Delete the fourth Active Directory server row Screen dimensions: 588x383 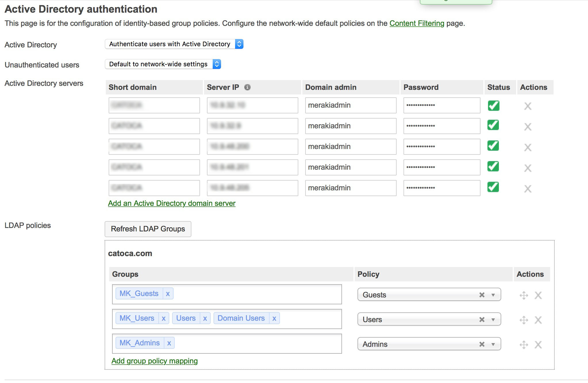coord(528,168)
